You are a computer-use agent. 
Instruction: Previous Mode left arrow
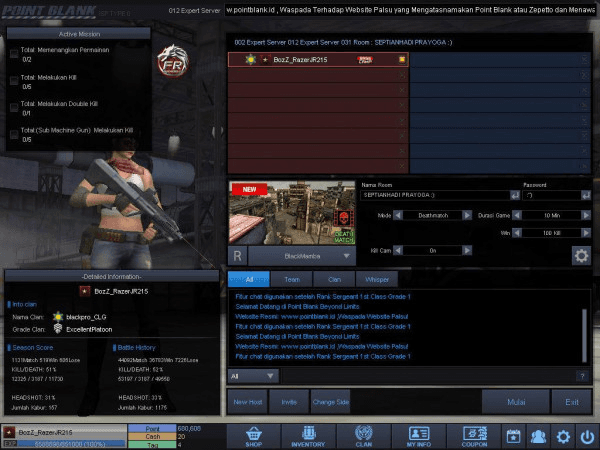pos(398,215)
